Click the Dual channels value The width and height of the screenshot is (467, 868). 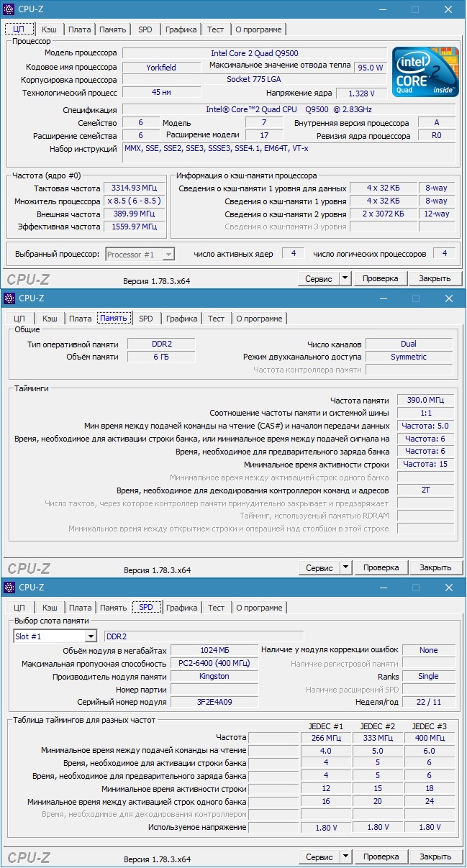click(x=409, y=344)
